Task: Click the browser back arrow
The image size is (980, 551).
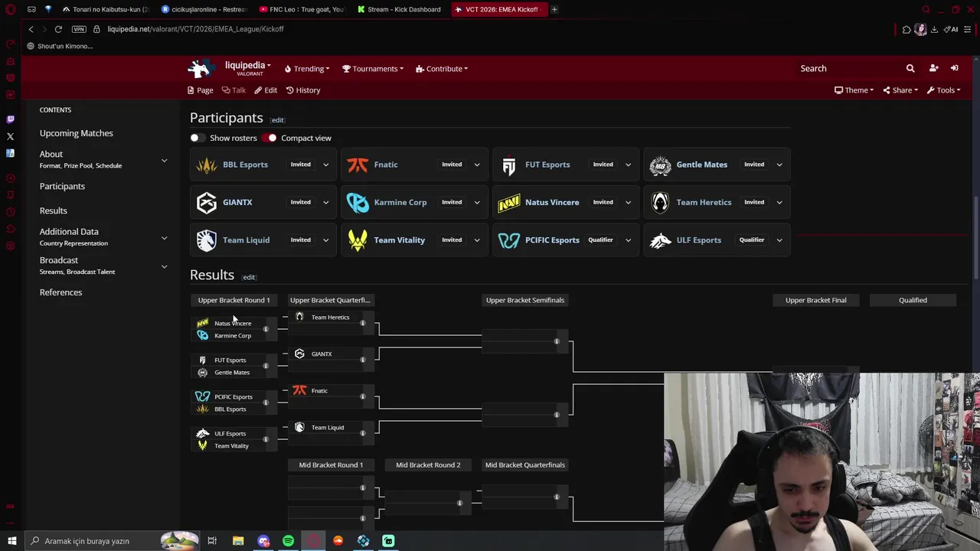Action: coord(31,29)
